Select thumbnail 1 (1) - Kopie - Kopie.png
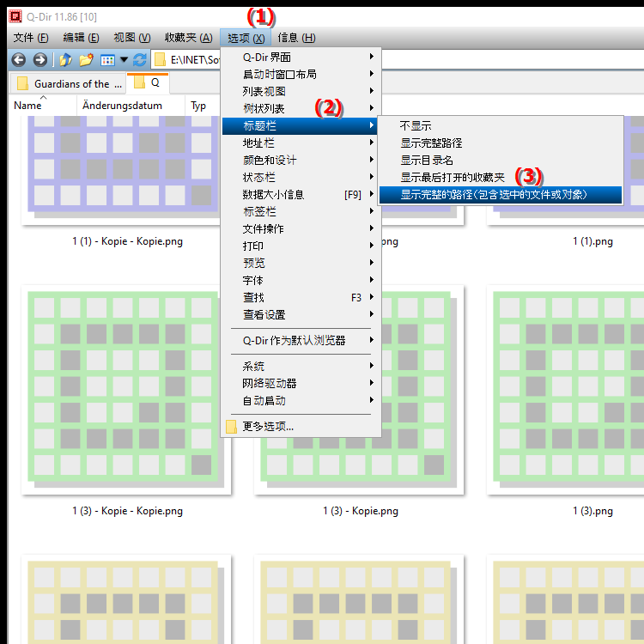644x644 pixels. (123, 169)
